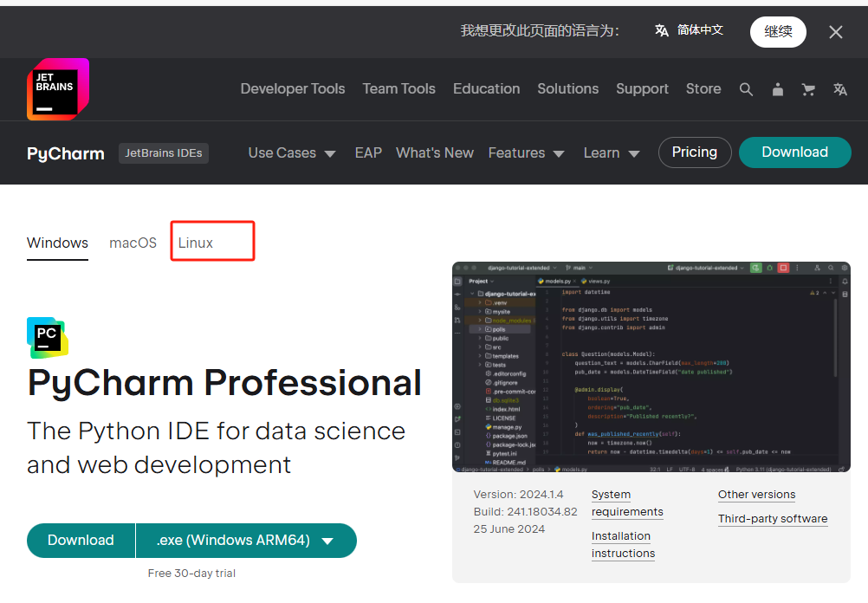Open Developer Tools menu

(292, 89)
